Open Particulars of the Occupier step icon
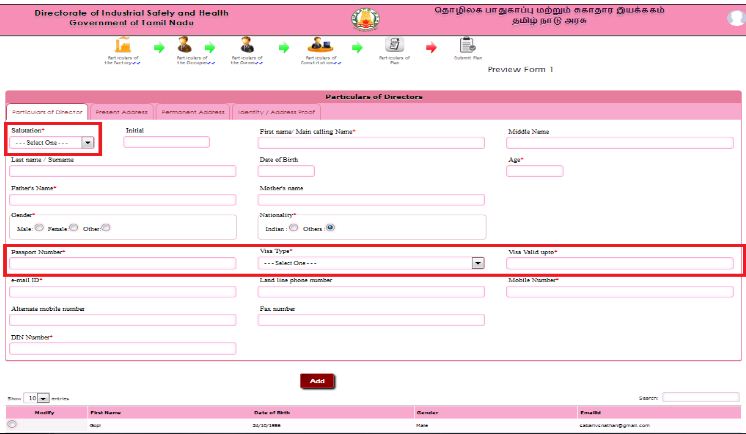Image resolution: width=746 pixels, height=434 pixels. (185, 45)
